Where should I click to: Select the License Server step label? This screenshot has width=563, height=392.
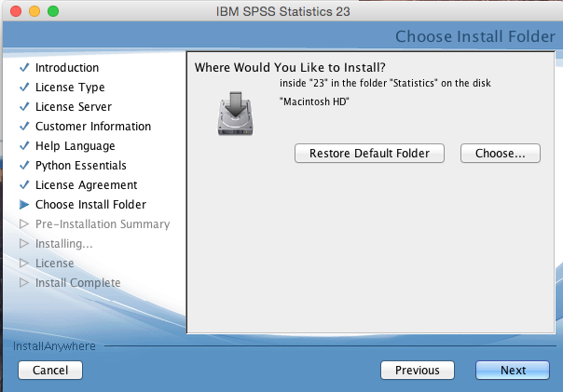74,106
